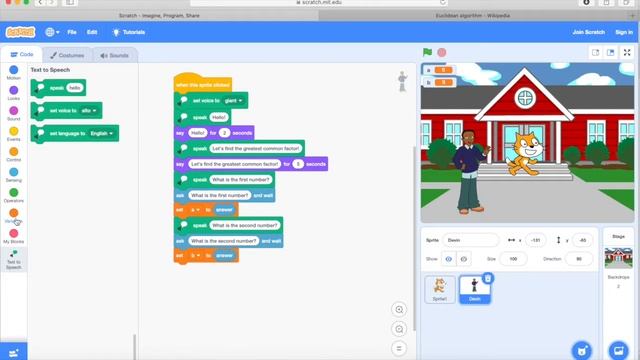Click the sprite x position field
The width and height of the screenshot is (640, 360).
(x=536, y=240)
